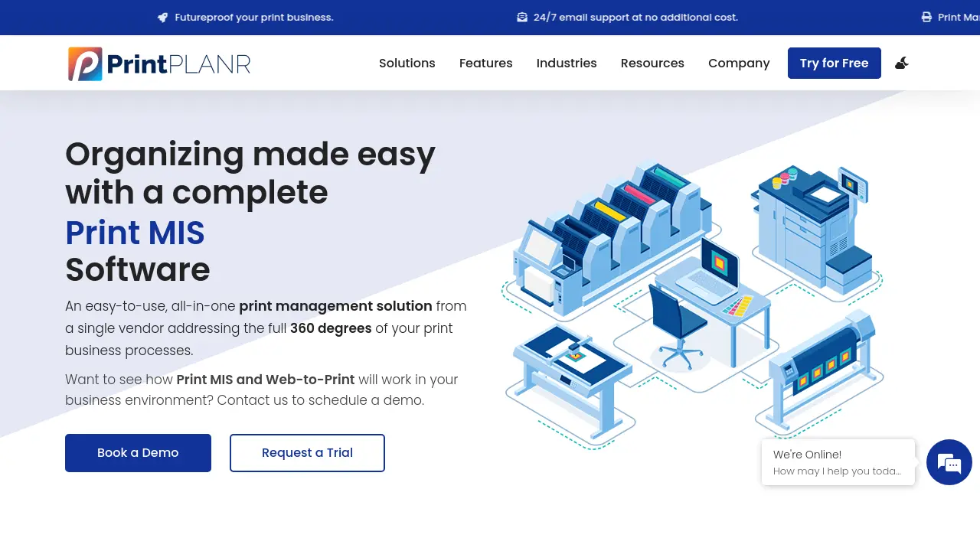Click the rocket icon in announcement bar
Image resolution: width=980 pixels, height=551 pixels.
pyautogui.click(x=162, y=17)
